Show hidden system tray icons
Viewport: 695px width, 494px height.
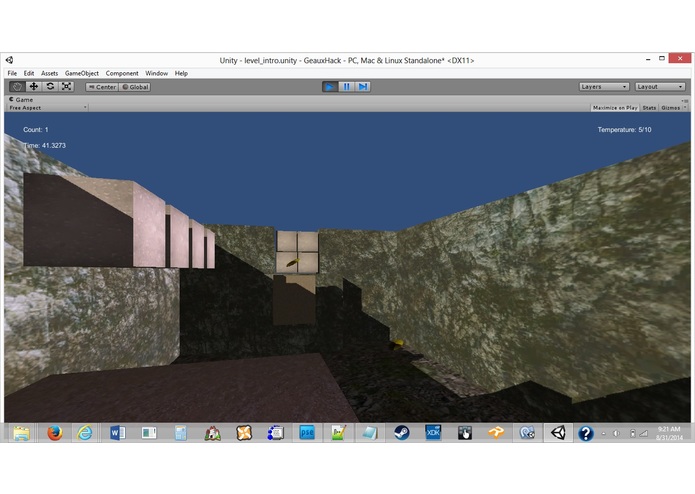click(x=603, y=433)
